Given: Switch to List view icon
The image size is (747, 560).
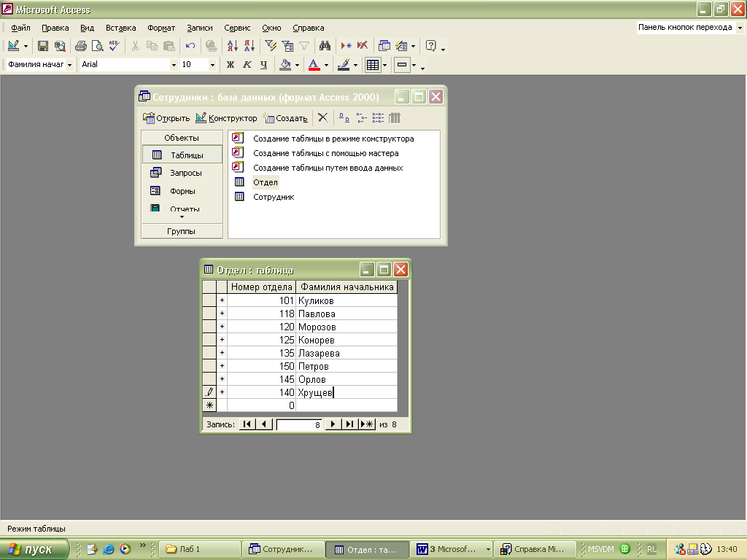Looking at the screenshot, I should [378, 117].
